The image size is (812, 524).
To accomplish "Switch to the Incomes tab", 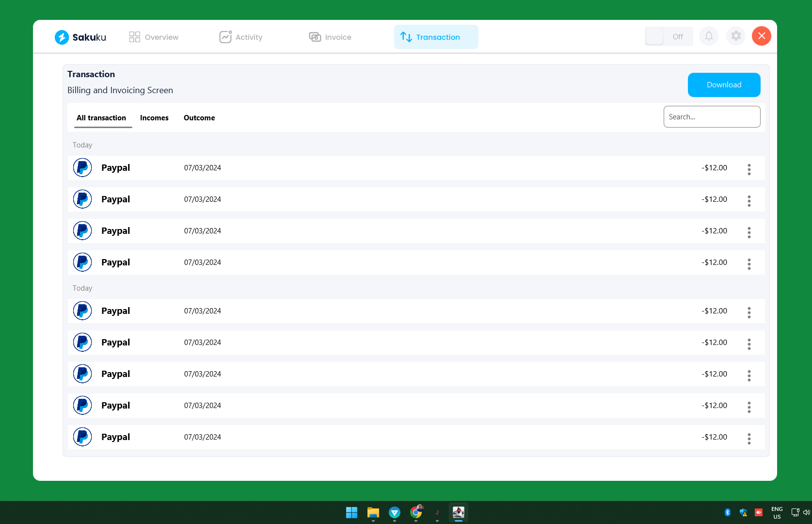I will click(x=154, y=117).
